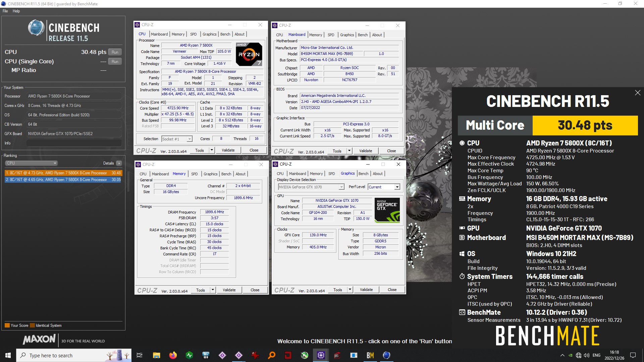Open the red creature taskbar icon
Viewport: 644px width, 362px height.
click(x=255, y=355)
